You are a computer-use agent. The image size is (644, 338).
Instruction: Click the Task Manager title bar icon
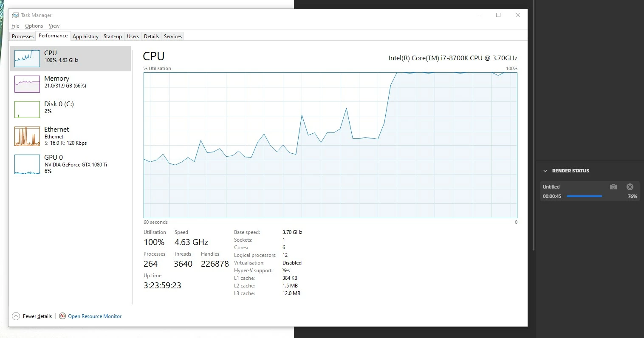pyautogui.click(x=15, y=15)
